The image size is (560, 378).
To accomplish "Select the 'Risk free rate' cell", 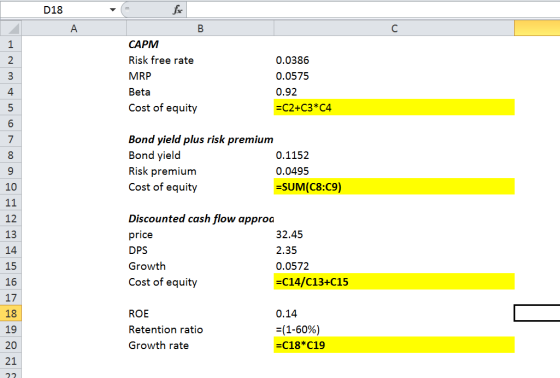I will (200, 60).
